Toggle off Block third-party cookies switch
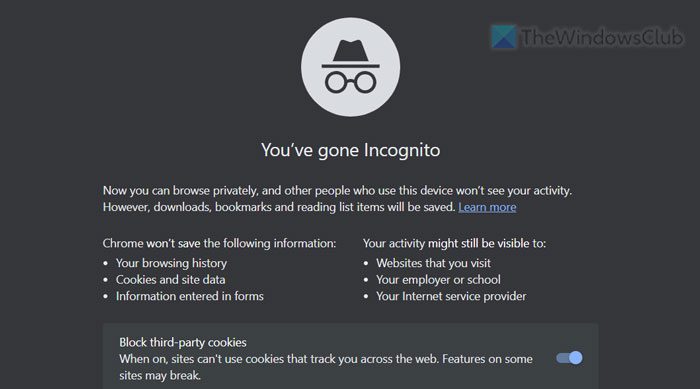The image size is (700, 389). 569,358
